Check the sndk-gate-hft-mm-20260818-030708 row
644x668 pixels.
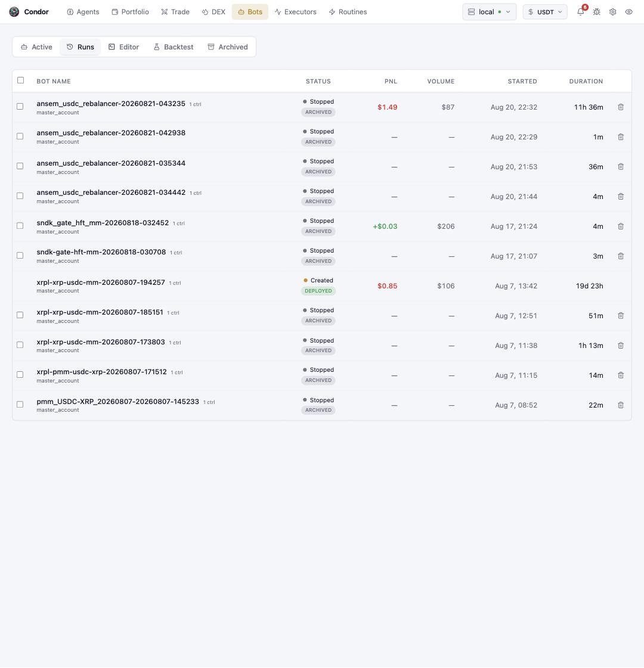click(20, 255)
